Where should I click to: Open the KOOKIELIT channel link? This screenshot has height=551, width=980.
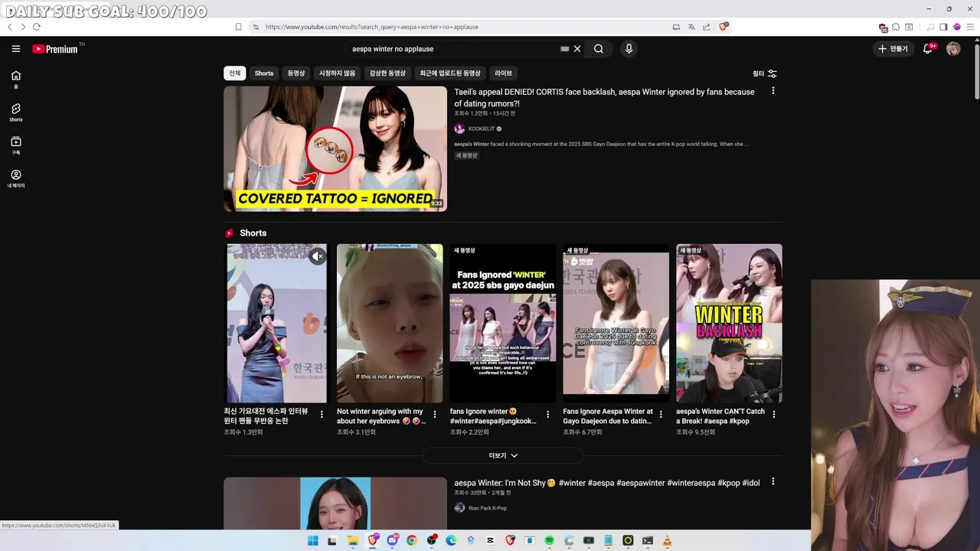point(481,129)
